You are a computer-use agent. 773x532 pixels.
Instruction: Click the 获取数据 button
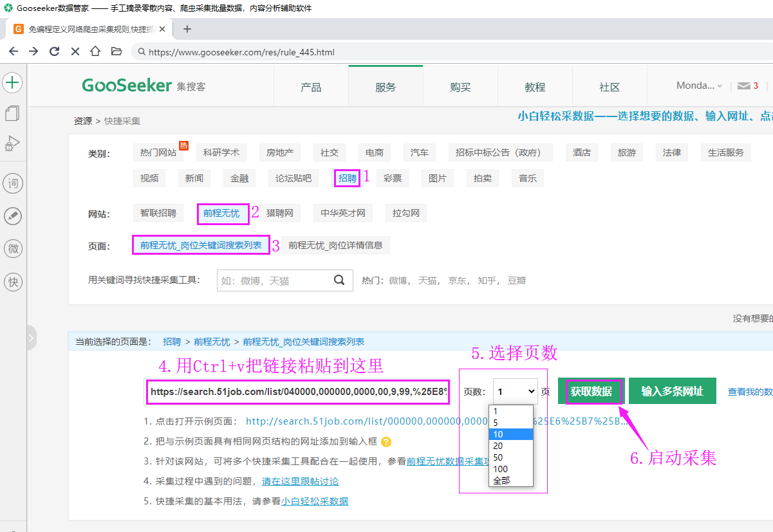coord(591,391)
